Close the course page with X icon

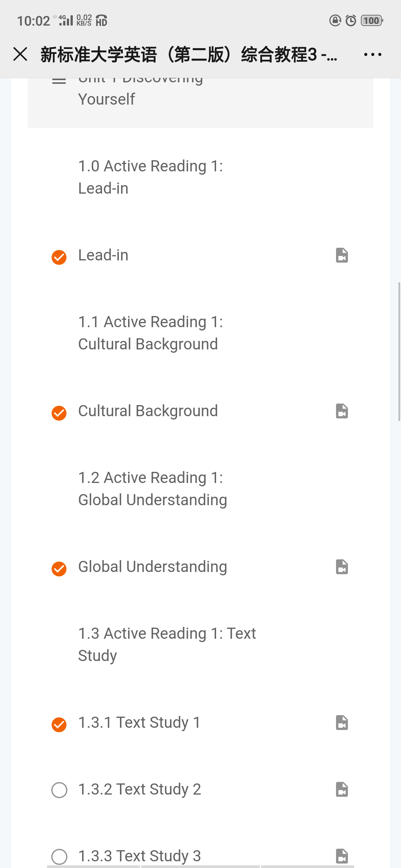[20, 54]
